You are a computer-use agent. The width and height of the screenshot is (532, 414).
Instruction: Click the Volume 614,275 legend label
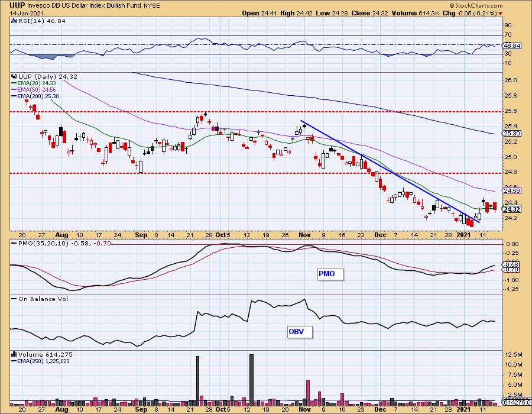coord(45,354)
